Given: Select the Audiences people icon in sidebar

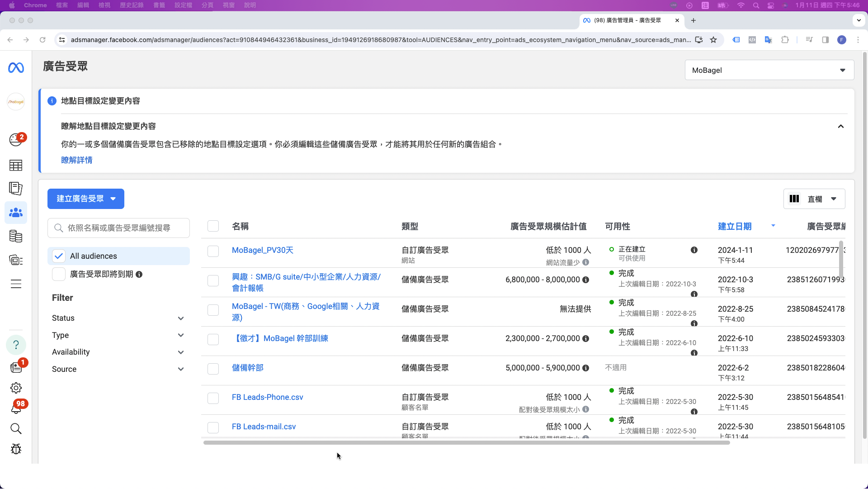Looking at the screenshot, I should point(16,213).
